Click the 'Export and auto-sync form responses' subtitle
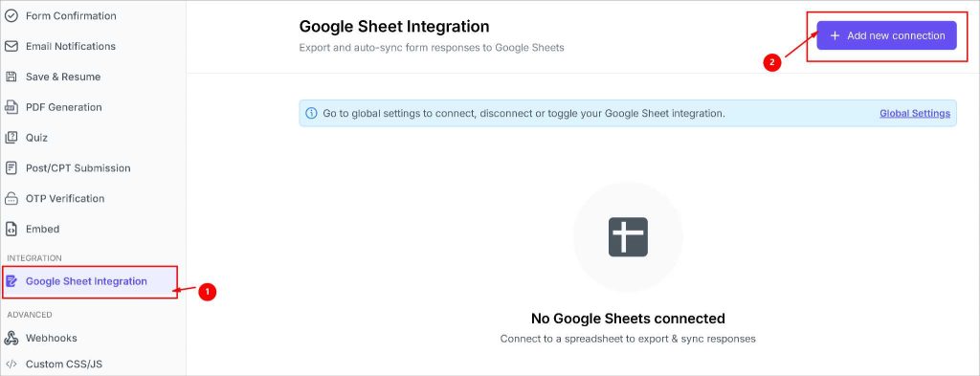The height and width of the screenshot is (376, 980). (432, 48)
